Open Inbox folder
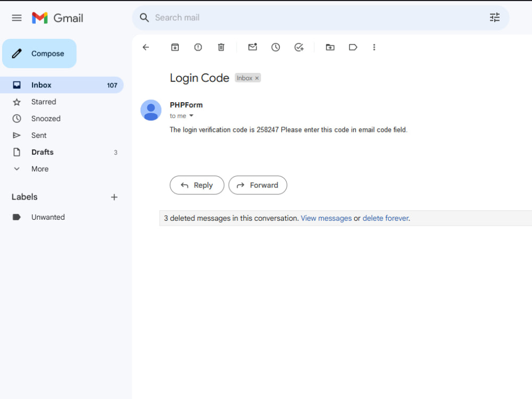 click(x=61, y=85)
